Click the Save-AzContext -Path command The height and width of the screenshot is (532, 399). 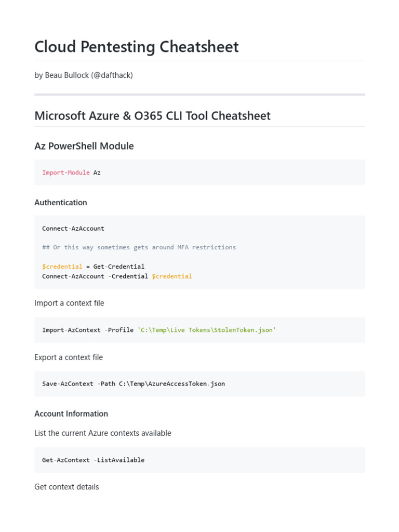(x=133, y=384)
